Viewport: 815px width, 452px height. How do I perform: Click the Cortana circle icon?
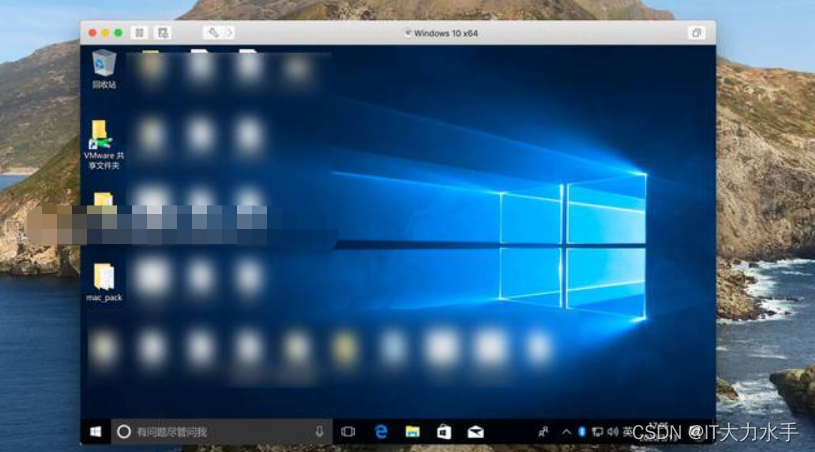pyautogui.click(x=124, y=432)
